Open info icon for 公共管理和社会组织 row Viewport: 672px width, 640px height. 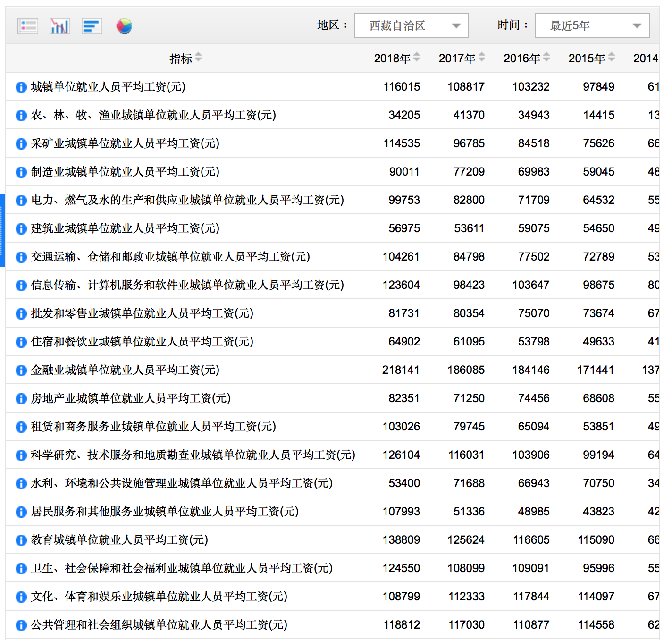pos(21,625)
